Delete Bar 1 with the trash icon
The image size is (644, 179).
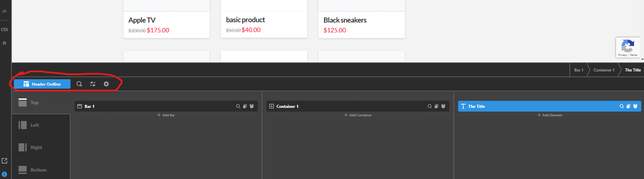[252, 106]
